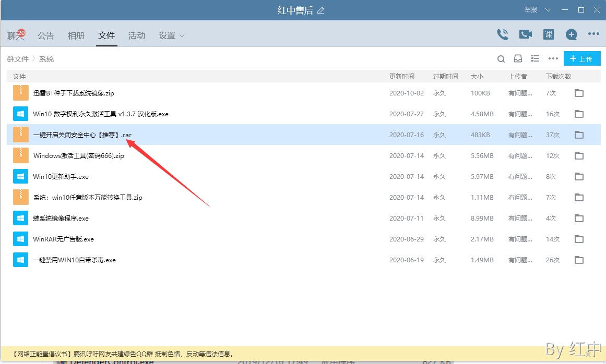606x364 pixels.
Task: Start a voice call with the group
Action: (x=502, y=34)
